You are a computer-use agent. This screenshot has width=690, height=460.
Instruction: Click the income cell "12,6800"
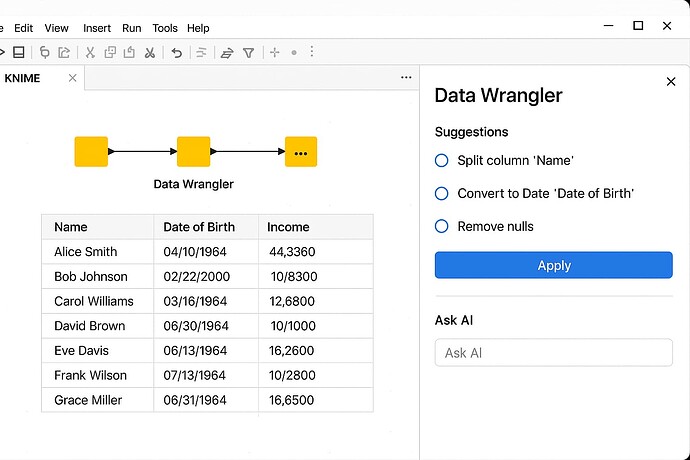click(316, 301)
